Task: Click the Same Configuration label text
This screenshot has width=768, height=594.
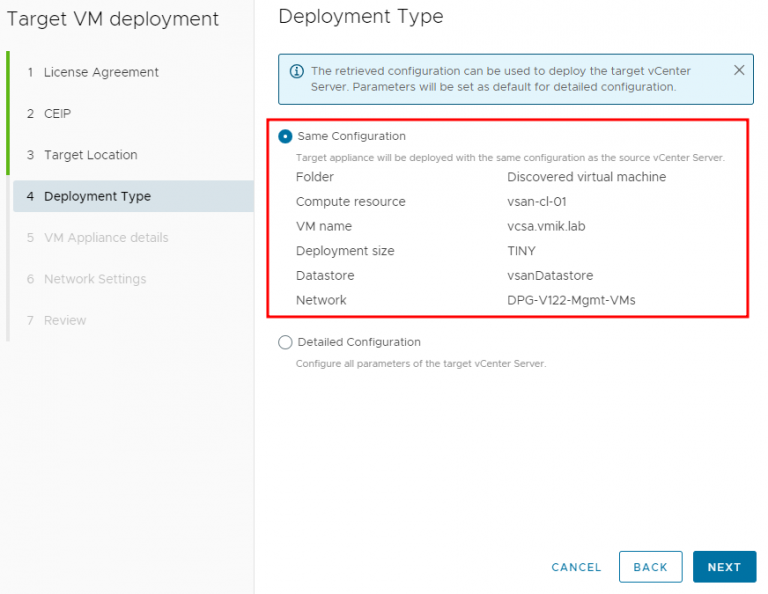Action: (352, 136)
